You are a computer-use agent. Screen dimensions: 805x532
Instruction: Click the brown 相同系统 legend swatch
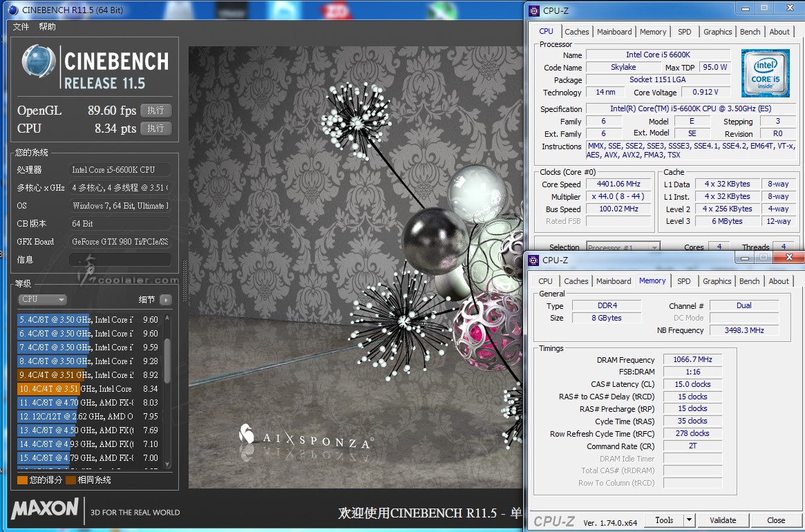coord(70,480)
